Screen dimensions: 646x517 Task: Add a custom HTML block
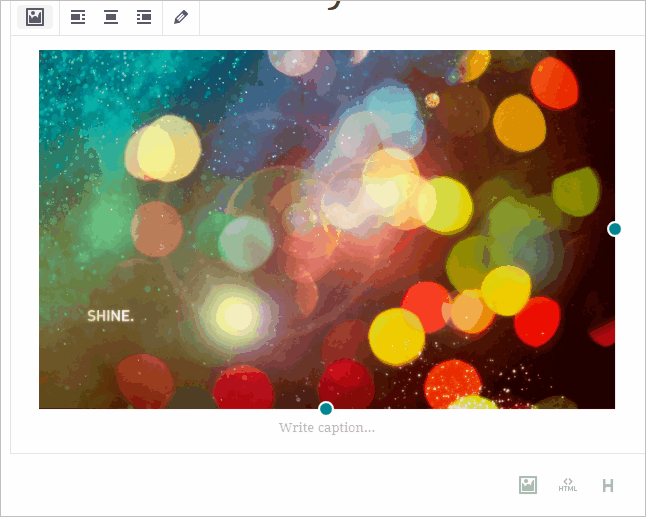tap(568, 485)
